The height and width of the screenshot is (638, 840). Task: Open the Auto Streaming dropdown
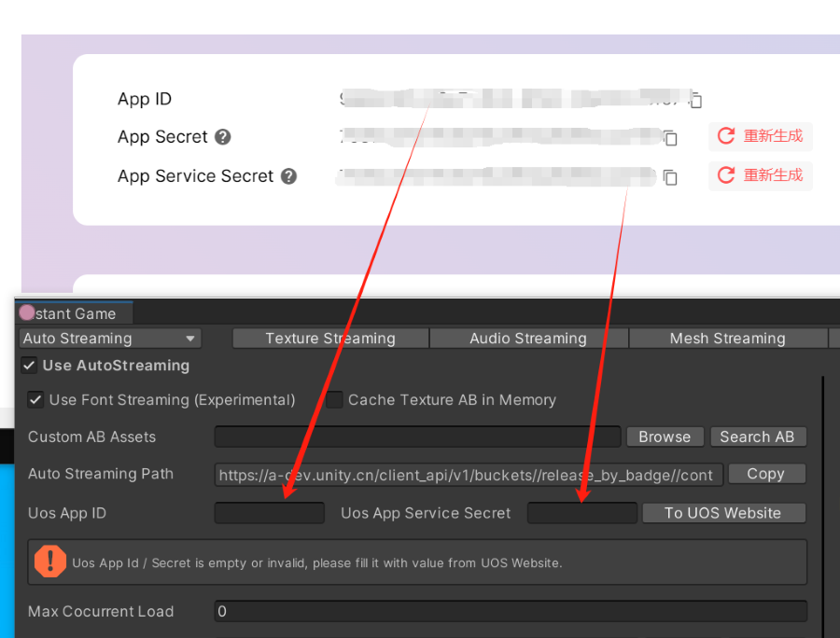(x=110, y=339)
